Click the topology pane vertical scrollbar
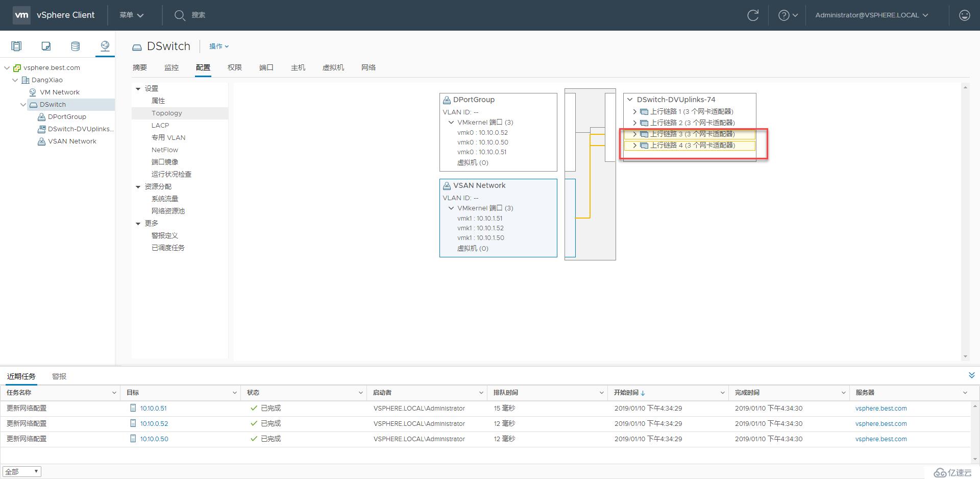This screenshot has height=479, width=980. 965,222
